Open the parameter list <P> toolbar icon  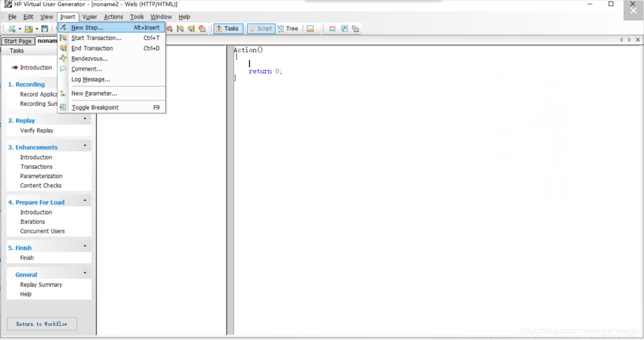point(345,28)
